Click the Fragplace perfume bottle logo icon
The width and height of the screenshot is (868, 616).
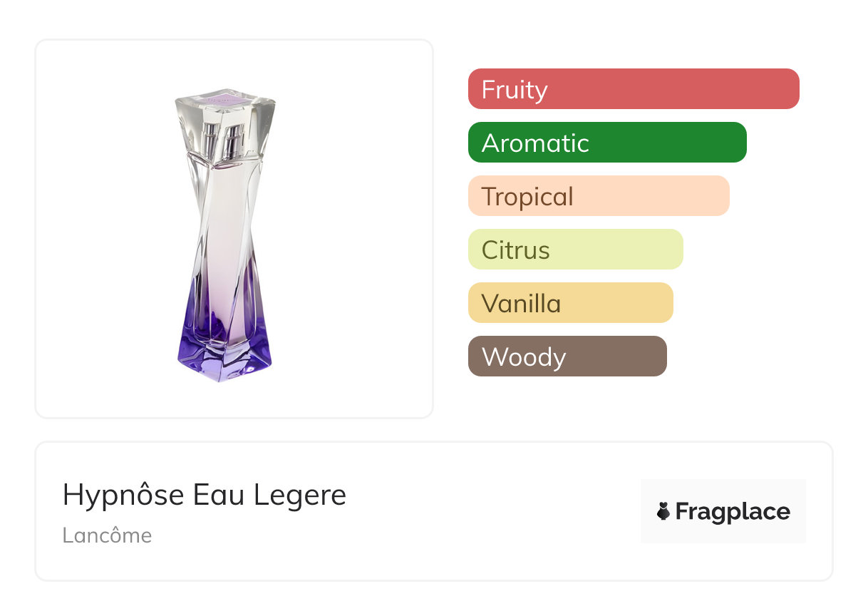point(663,511)
